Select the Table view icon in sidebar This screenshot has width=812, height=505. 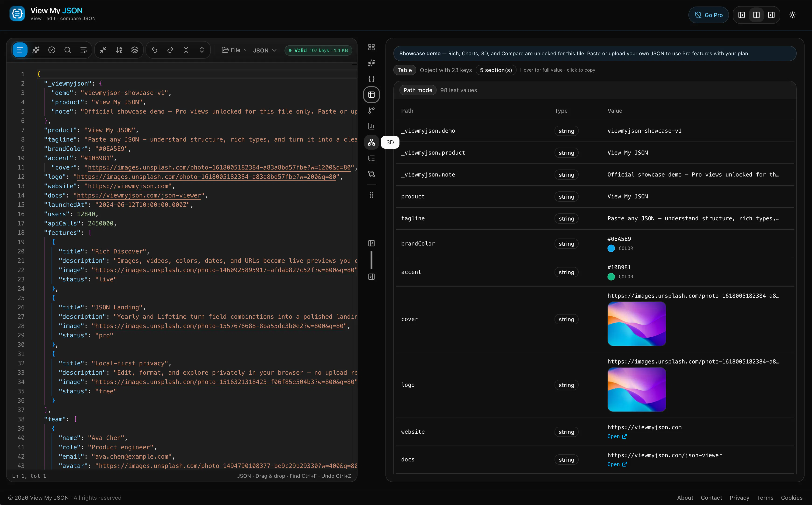click(371, 95)
